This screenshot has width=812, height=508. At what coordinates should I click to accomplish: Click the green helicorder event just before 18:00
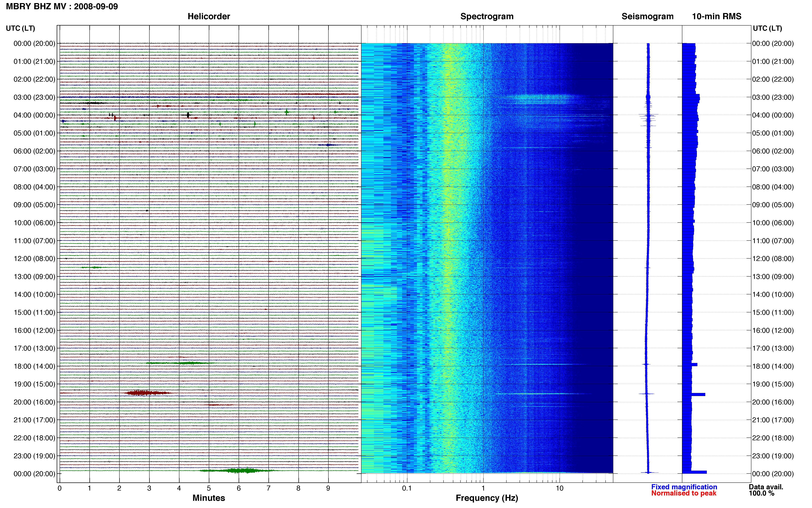[181, 363]
